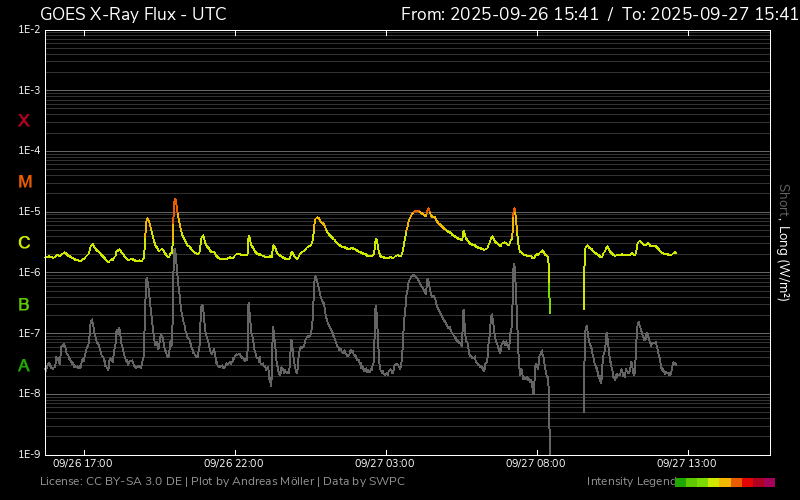
Task: Select the 09/26 22:00 time axis label
Action: (233, 464)
